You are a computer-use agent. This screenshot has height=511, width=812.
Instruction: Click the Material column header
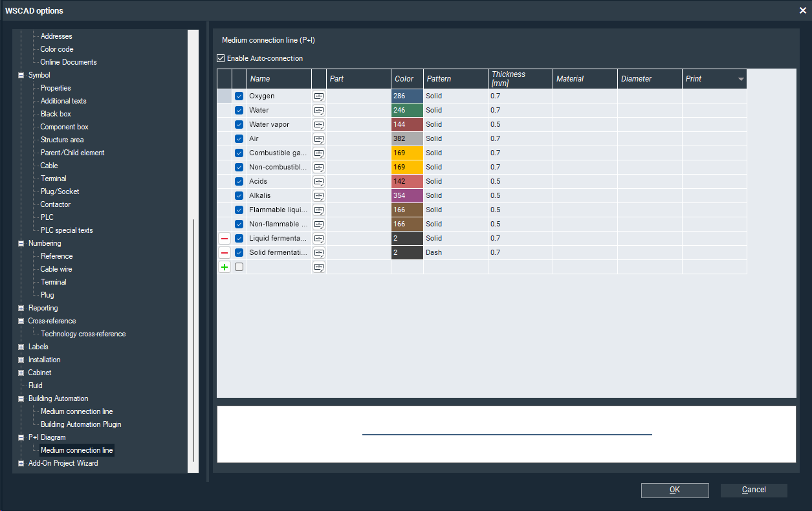pos(585,79)
